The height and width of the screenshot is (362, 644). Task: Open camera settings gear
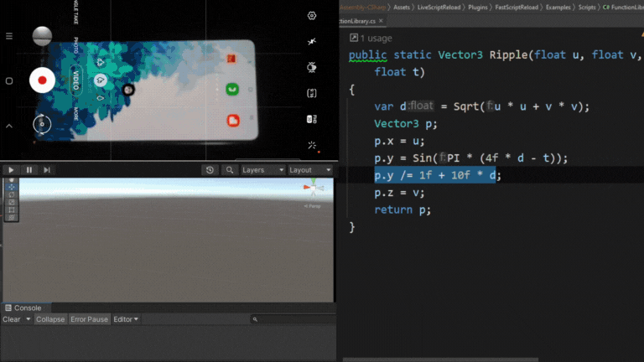312,16
